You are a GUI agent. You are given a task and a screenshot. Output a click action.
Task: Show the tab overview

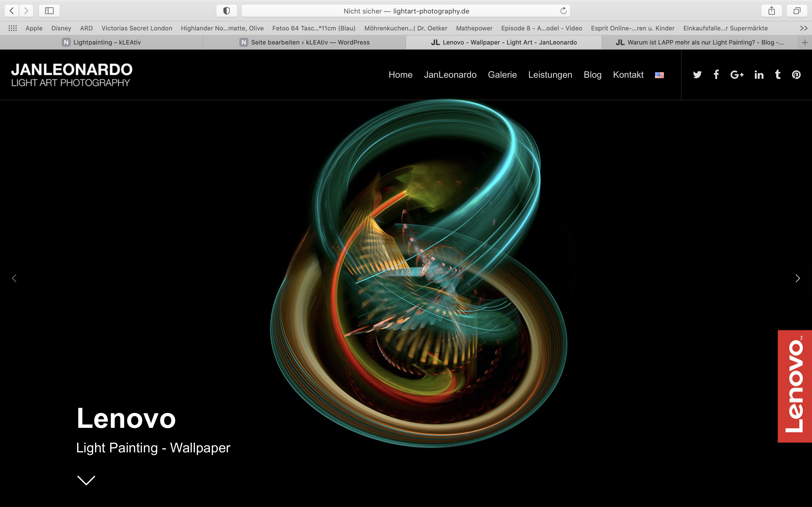click(797, 11)
